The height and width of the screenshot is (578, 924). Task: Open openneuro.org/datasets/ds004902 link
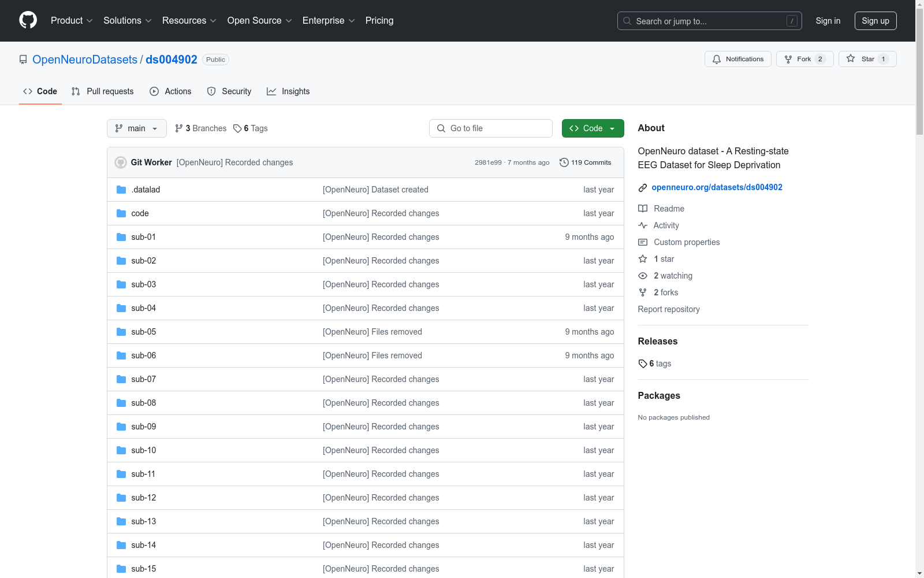pyautogui.click(x=717, y=187)
